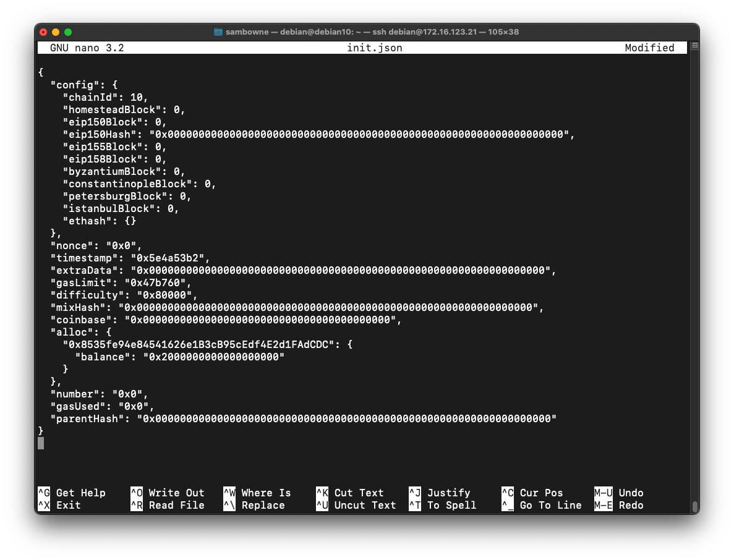
Task: Click the "homesteadBlock" line
Action: [124, 109]
